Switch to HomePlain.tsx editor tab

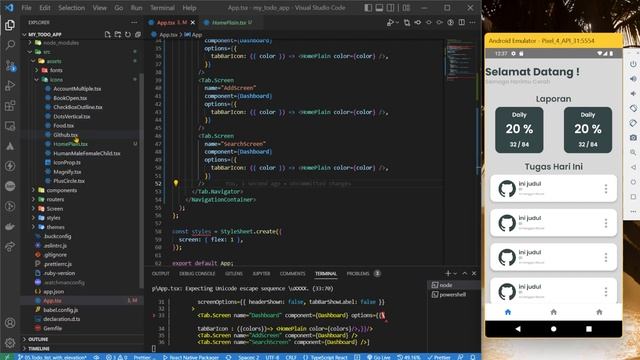[x=228, y=22]
